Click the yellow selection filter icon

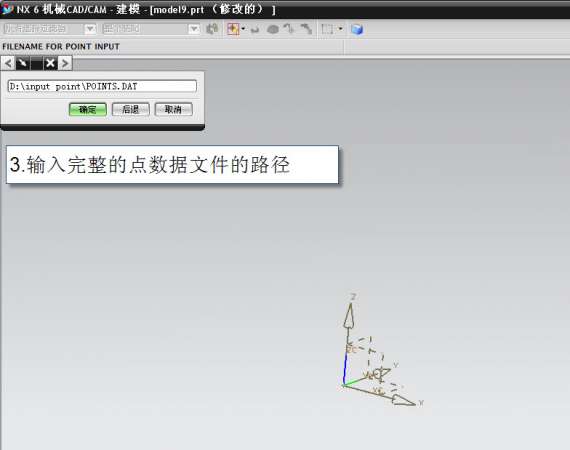click(233, 29)
